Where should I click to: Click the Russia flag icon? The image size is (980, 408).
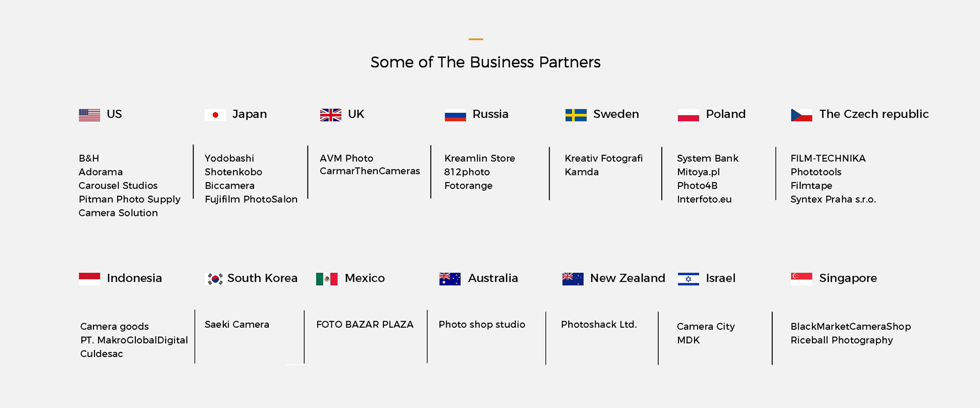tap(455, 115)
